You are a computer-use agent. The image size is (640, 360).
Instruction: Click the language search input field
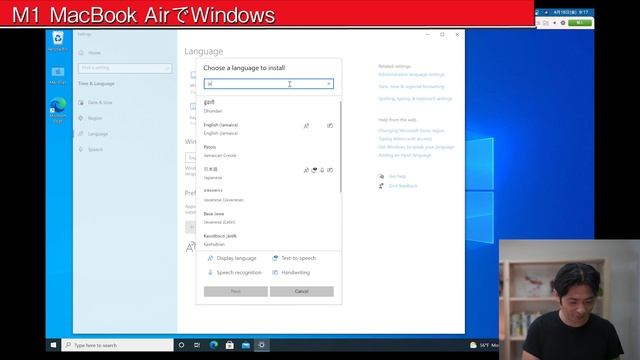pyautogui.click(x=269, y=84)
